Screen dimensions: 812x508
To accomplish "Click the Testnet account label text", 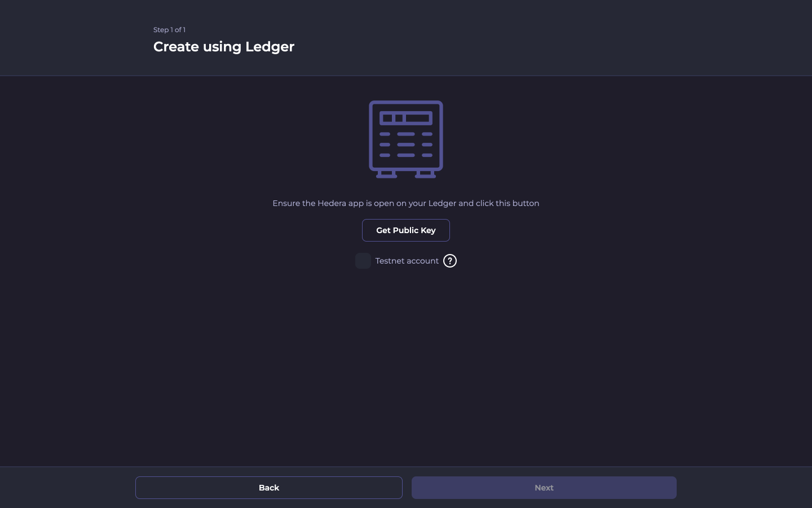I will point(407,261).
